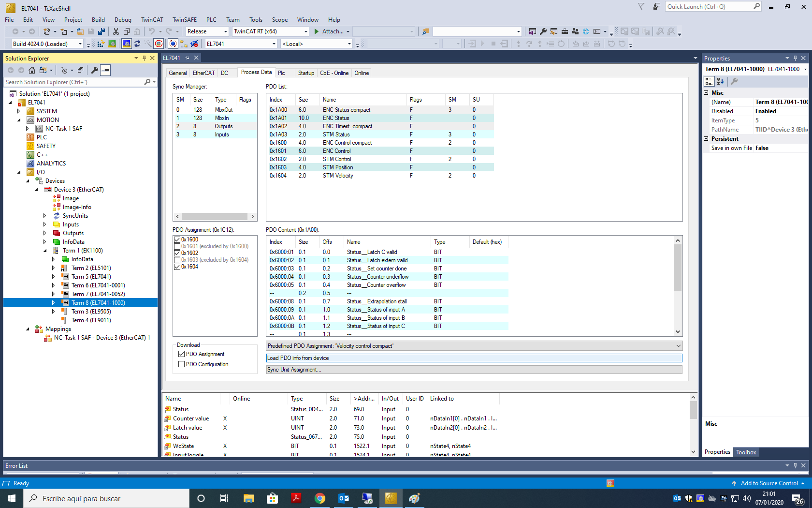Open the Toolbox tab beside Properties
This screenshot has height=508, width=812.
point(746,452)
